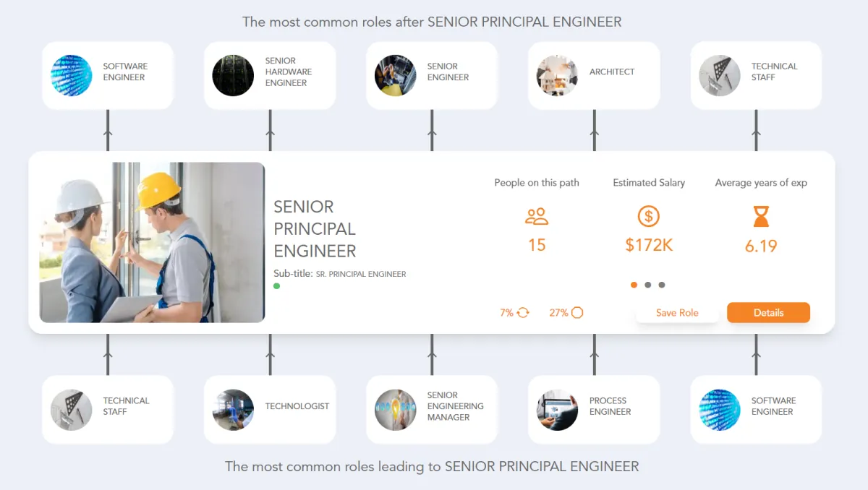Click the dollar sign salary icon

point(649,216)
